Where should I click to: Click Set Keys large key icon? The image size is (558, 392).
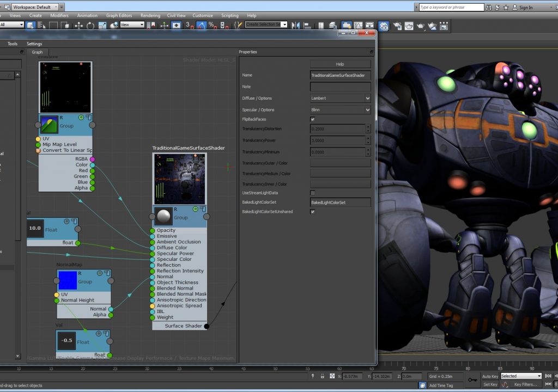472,380
